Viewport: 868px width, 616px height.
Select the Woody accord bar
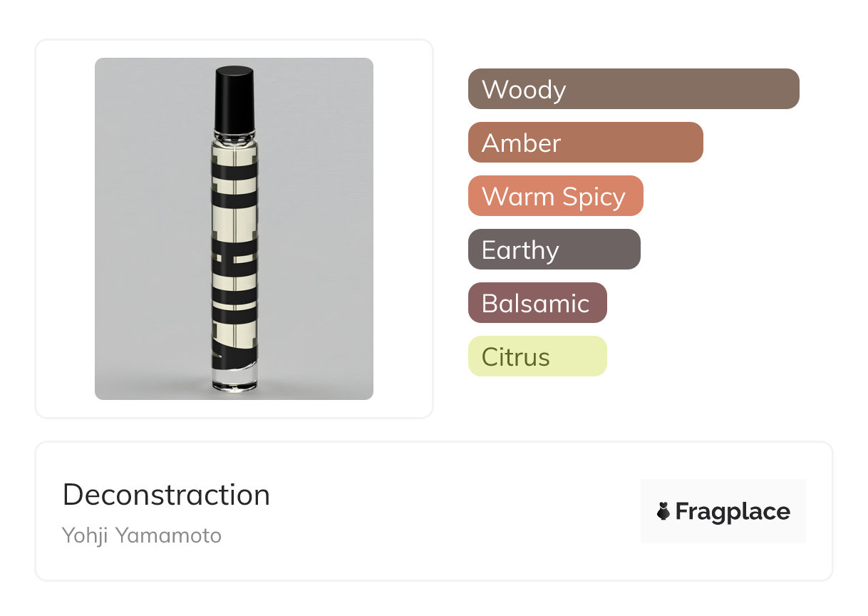[633, 89]
